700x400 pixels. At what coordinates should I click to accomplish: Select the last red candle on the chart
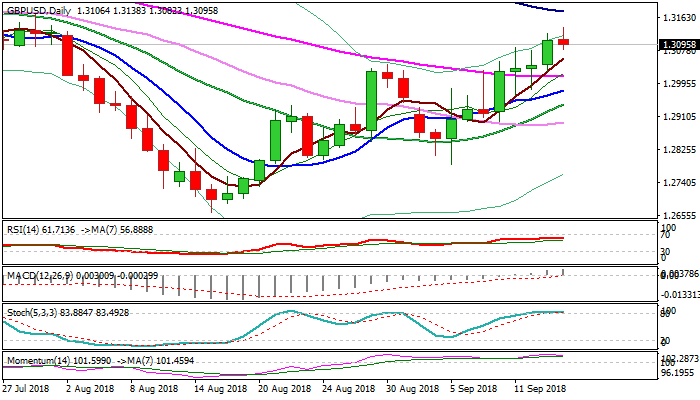[564, 41]
